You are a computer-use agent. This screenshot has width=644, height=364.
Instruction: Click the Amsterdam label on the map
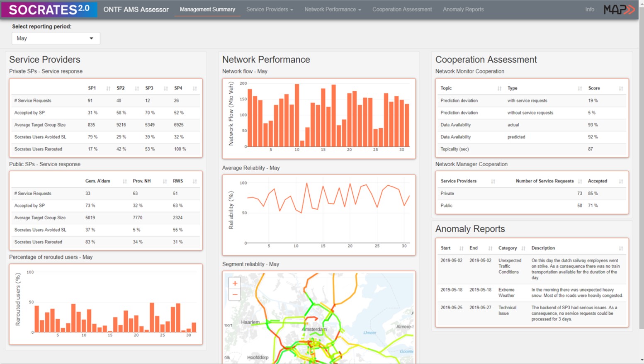(314, 329)
